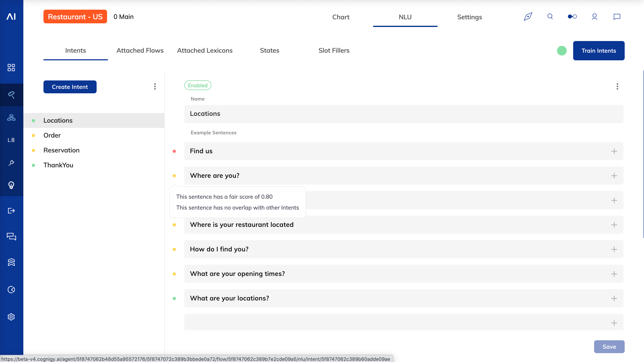Viewport: 644px width, 362px height.
Task: Click the logout arrow icon in sidebar
Action: point(11,211)
